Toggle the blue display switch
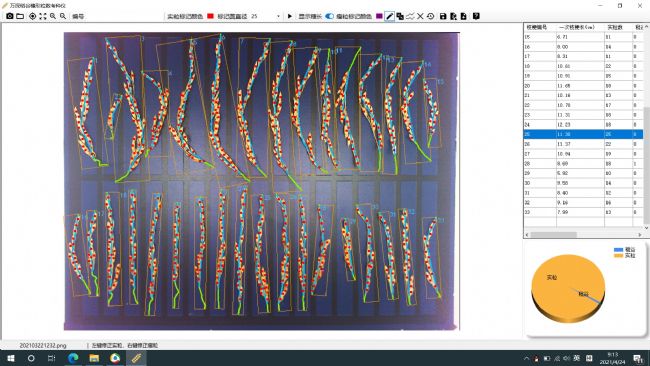Viewport: 650px width, 366px height. (x=330, y=16)
